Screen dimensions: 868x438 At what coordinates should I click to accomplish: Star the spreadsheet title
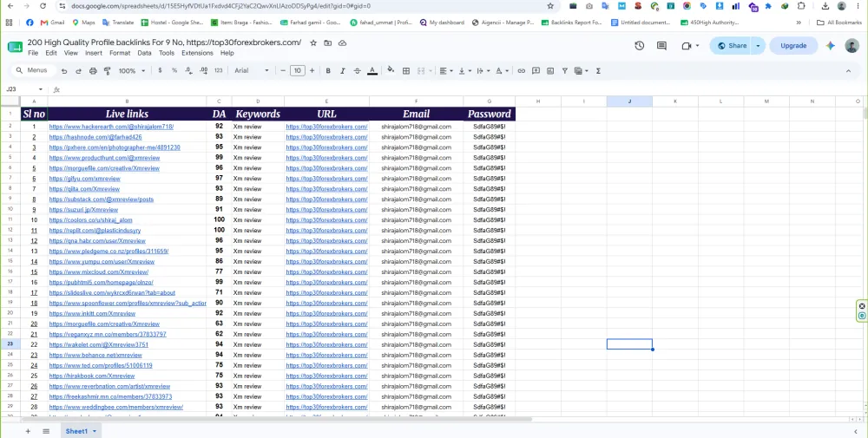coord(313,43)
